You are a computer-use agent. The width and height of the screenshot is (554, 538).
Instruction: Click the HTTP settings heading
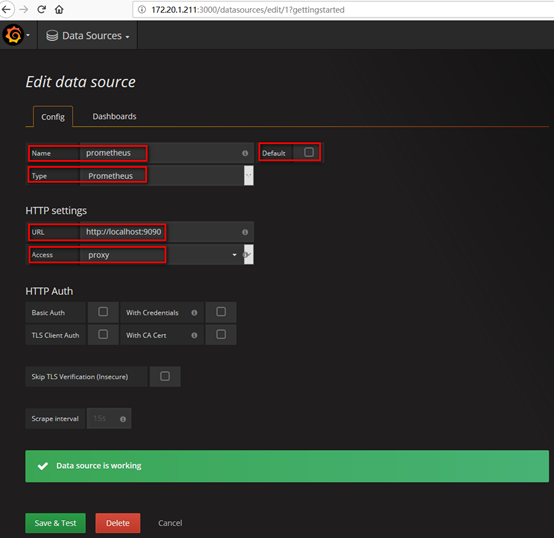pyautogui.click(x=56, y=211)
